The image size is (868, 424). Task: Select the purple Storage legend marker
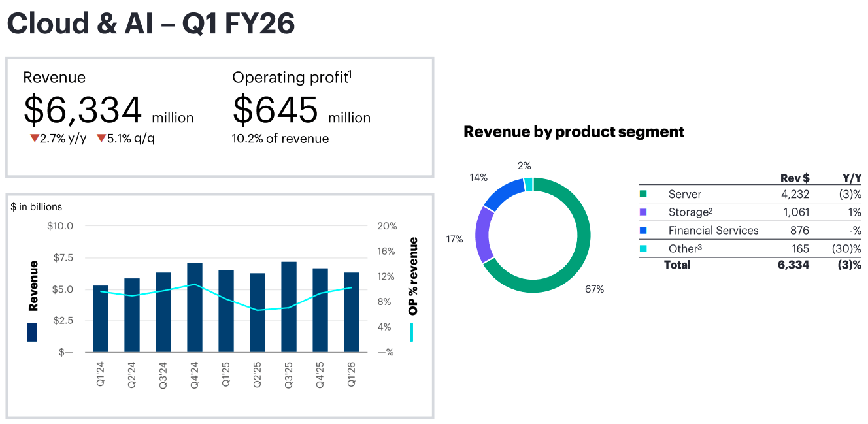643,212
